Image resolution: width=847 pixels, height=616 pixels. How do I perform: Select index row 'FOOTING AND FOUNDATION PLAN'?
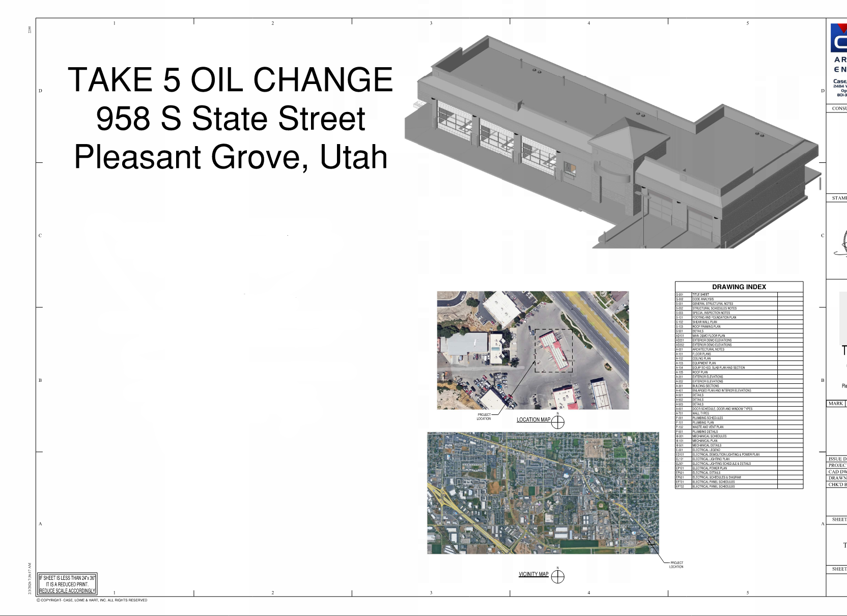[x=739, y=318]
